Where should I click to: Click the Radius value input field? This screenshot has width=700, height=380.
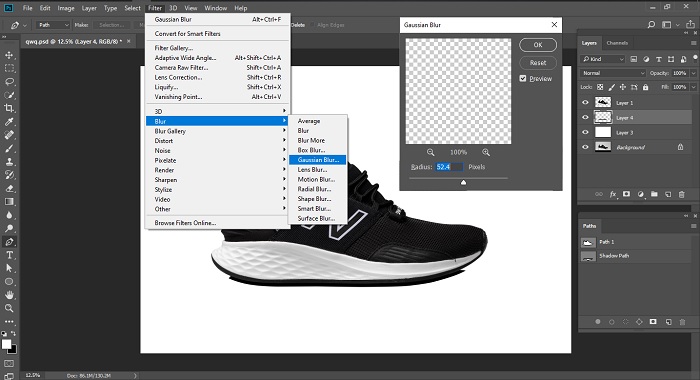(450, 167)
